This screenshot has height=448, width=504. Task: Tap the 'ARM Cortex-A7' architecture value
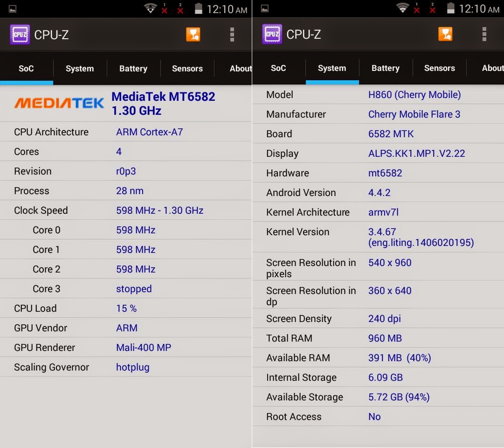150,132
